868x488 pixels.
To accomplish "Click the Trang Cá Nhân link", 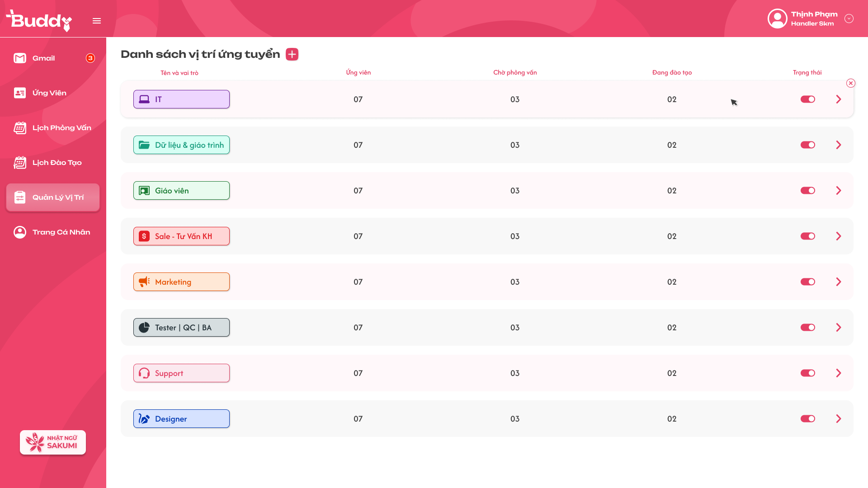I will (x=61, y=232).
